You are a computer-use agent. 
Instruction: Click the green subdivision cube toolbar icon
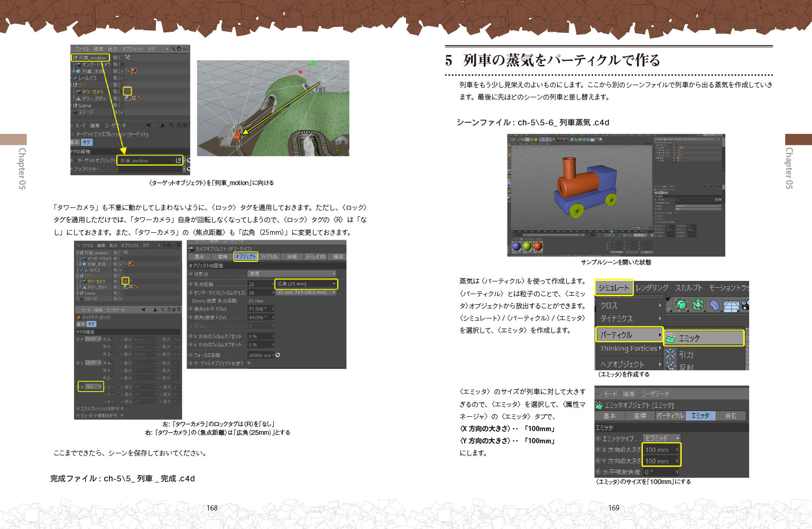click(681, 305)
